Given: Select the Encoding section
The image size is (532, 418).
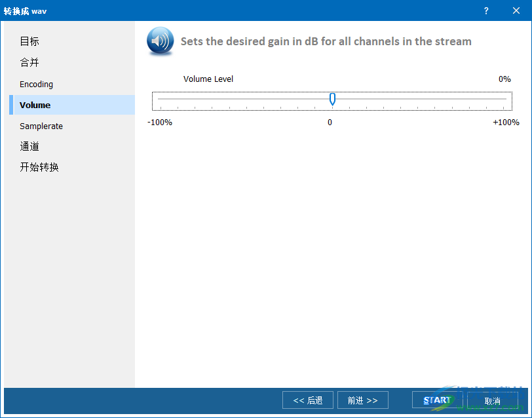Looking at the screenshot, I should tap(36, 84).
